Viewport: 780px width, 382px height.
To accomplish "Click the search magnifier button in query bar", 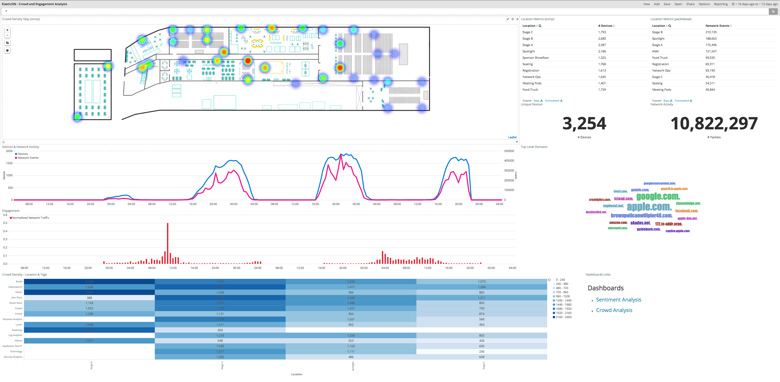I will coord(774,10).
